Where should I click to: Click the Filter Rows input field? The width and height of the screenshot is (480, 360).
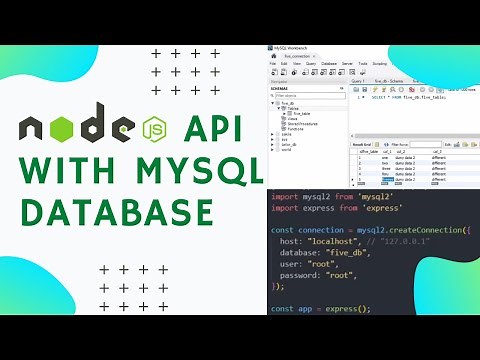point(426,144)
